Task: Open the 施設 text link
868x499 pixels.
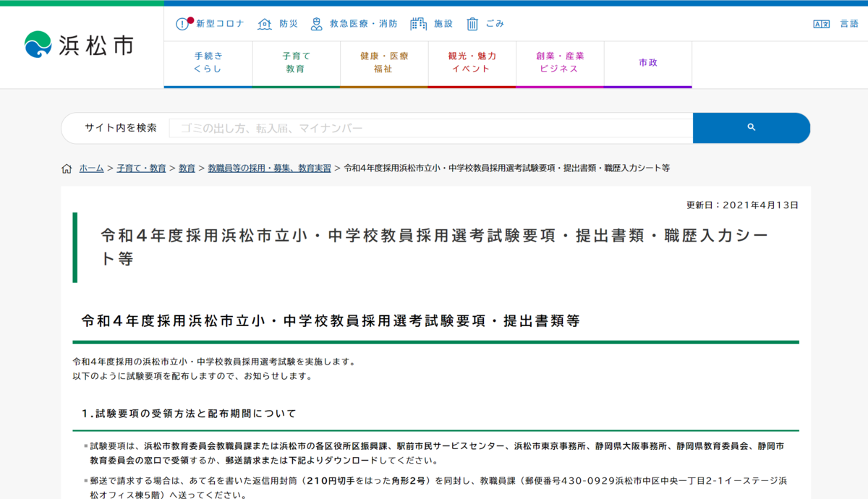Action: point(443,24)
